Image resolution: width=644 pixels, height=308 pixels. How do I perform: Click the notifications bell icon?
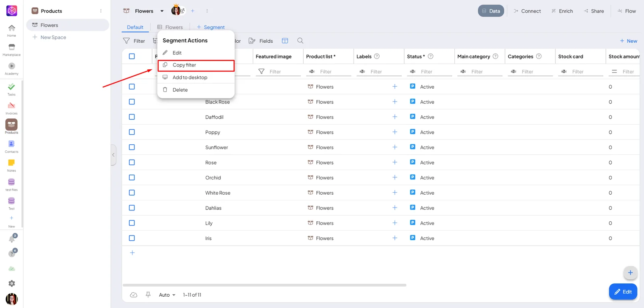point(12,239)
